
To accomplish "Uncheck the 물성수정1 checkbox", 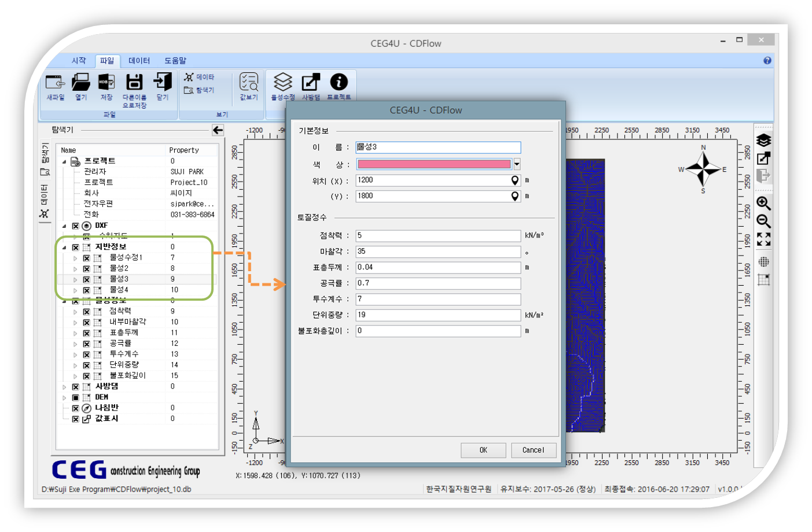I will 86,258.
